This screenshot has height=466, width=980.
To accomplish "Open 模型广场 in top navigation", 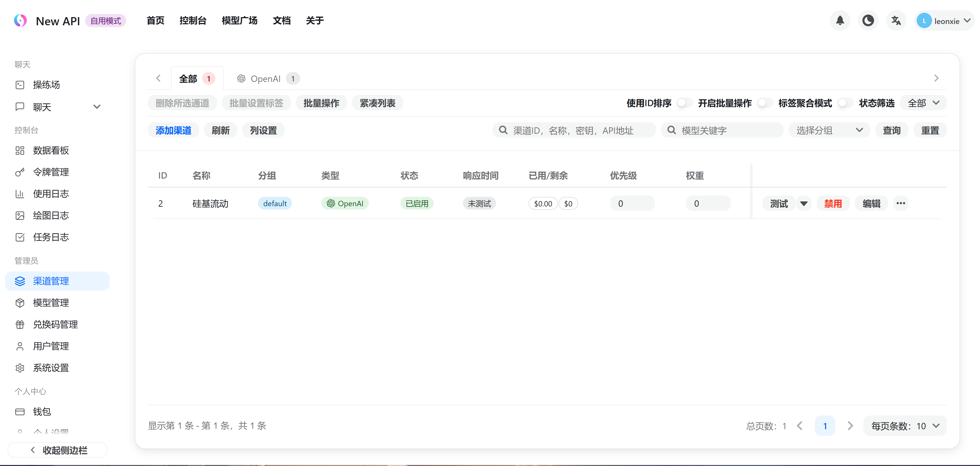I will click(239, 20).
